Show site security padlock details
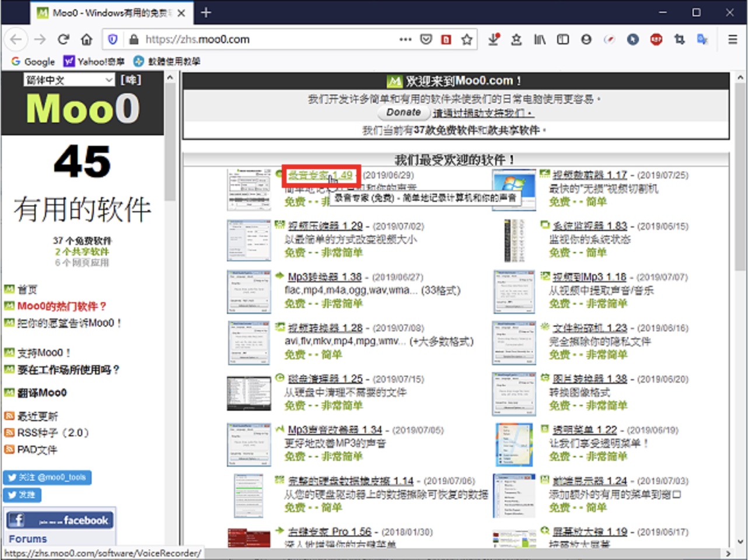 134,39
